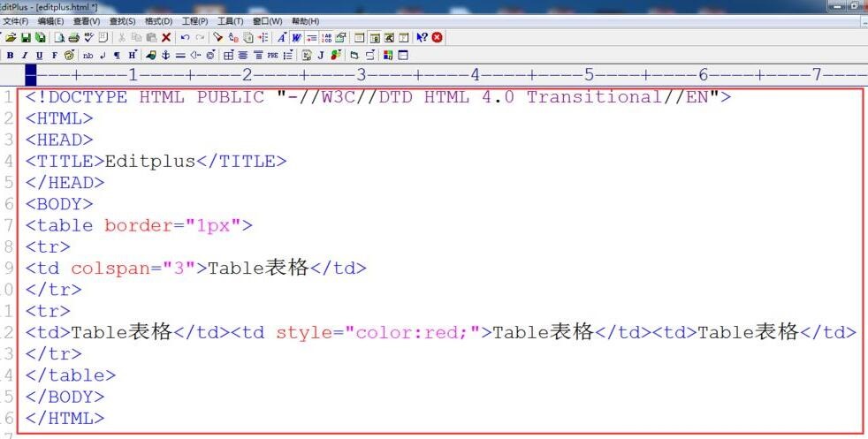Click the Go to Line icon

263,38
